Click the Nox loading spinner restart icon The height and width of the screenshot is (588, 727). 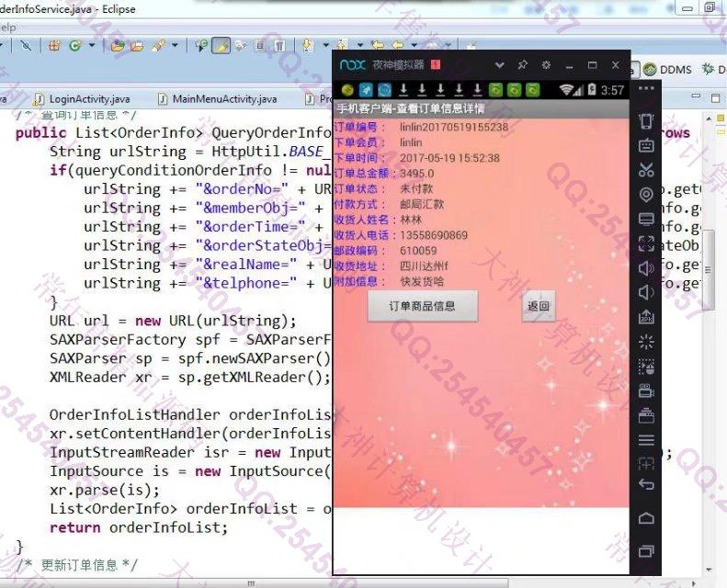[646, 342]
